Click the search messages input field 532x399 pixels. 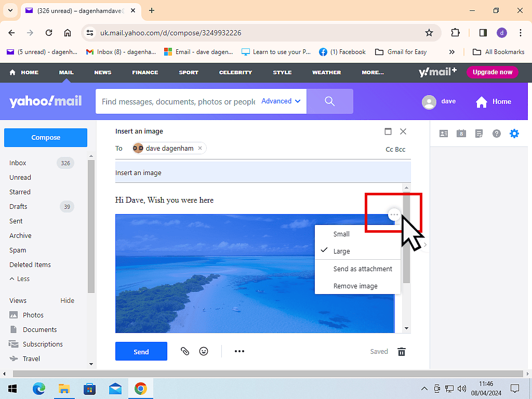pyautogui.click(x=177, y=101)
